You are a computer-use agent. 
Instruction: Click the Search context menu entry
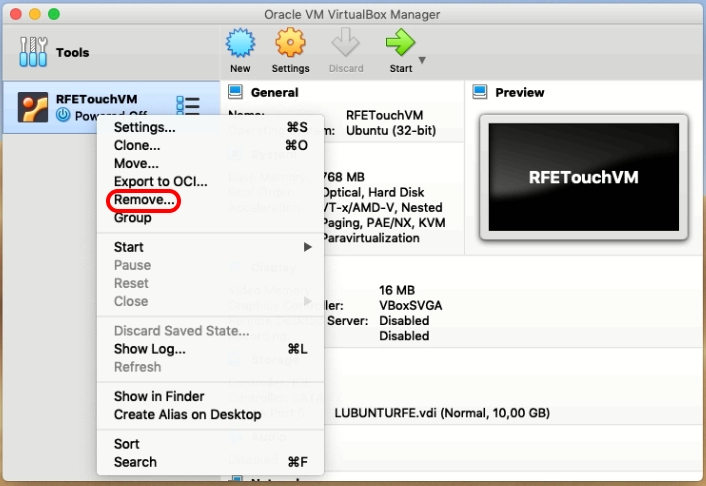pos(135,462)
